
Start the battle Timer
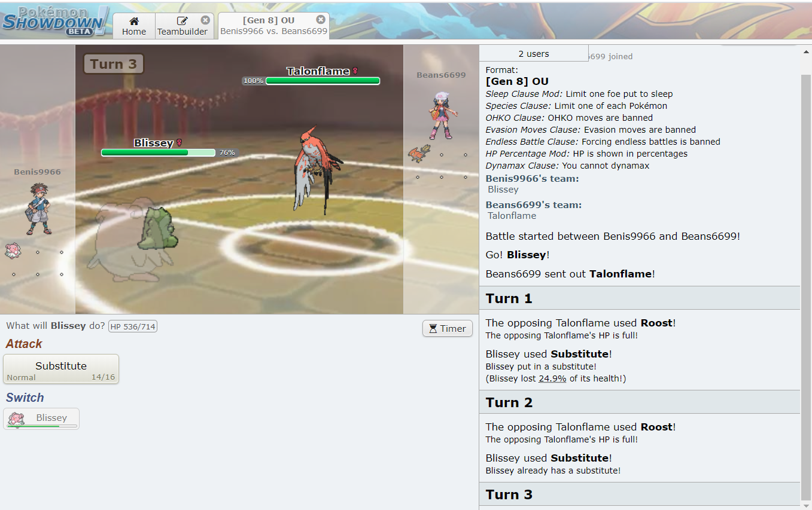point(448,328)
